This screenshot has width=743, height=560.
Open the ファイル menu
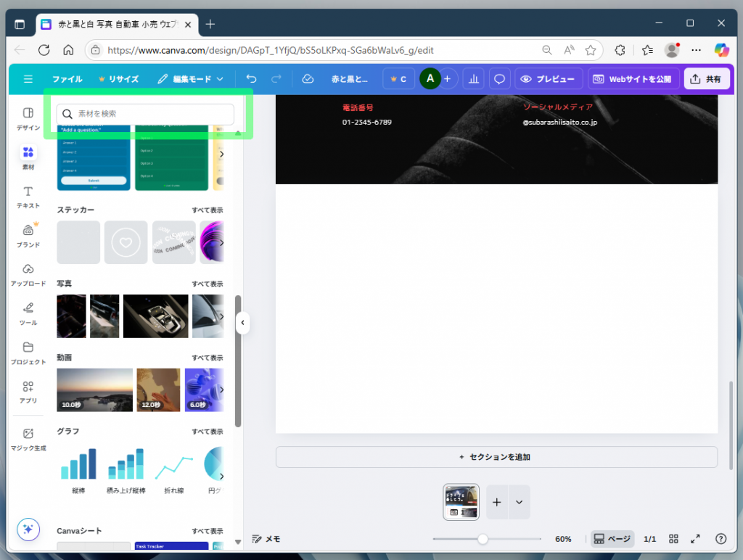67,79
